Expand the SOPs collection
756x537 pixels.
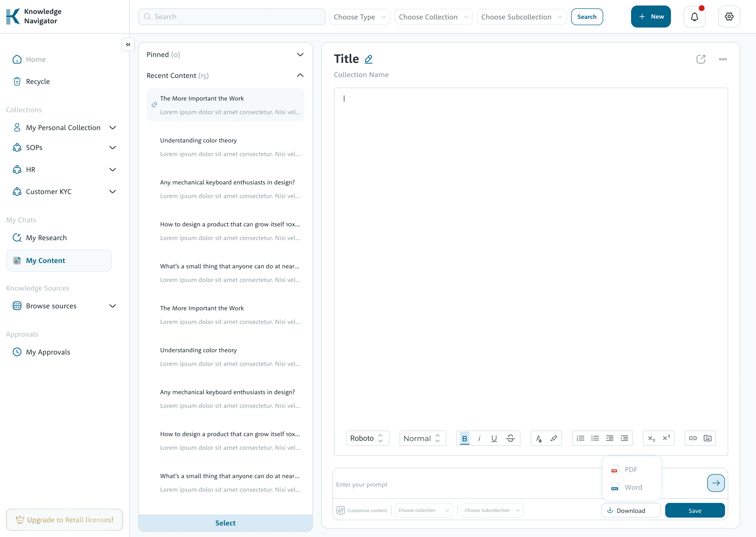coord(113,148)
